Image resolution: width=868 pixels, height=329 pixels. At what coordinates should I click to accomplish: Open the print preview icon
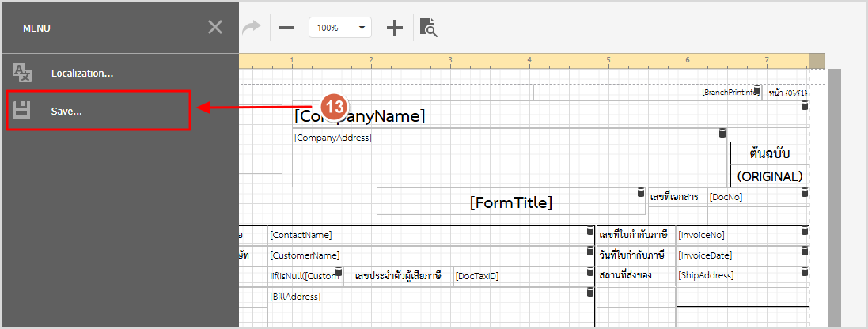tap(428, 28)
